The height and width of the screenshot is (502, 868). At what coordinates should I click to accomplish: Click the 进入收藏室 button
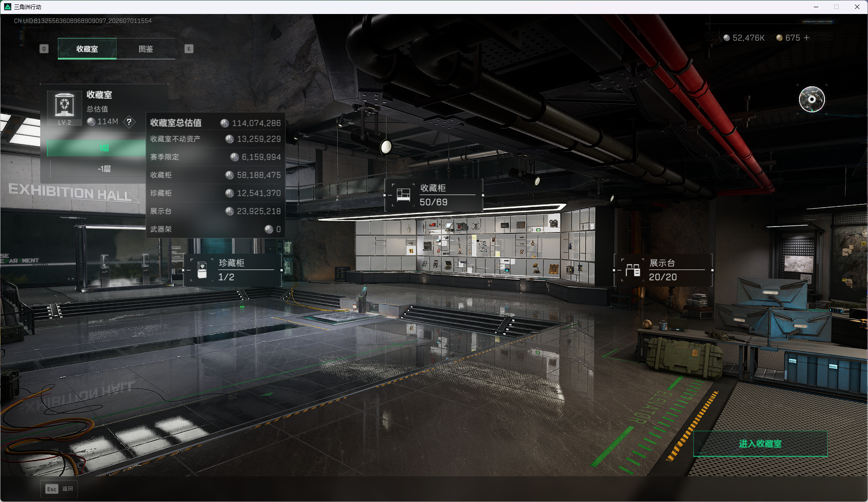760,444
